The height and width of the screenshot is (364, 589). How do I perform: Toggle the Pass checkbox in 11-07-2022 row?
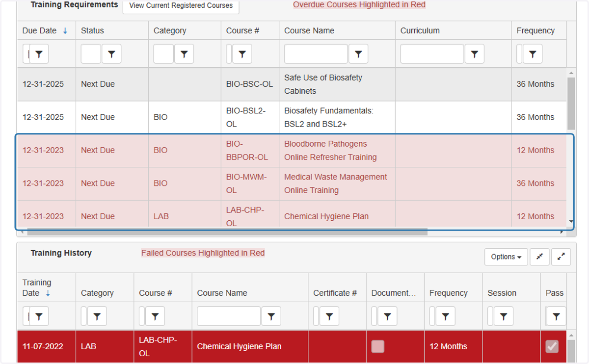(552, 346)
